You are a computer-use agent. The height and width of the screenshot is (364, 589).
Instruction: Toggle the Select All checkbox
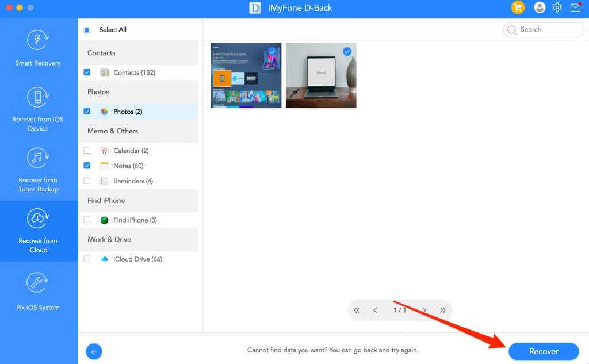click(x=87, y=30)
